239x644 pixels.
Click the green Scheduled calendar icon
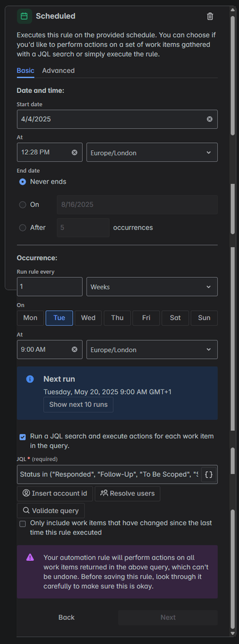[25, 16]
